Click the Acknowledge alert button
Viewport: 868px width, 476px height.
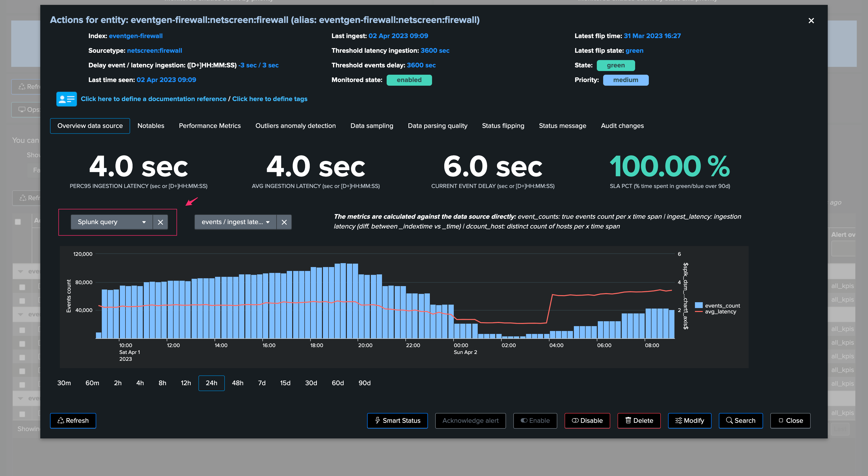click(470, 420)
